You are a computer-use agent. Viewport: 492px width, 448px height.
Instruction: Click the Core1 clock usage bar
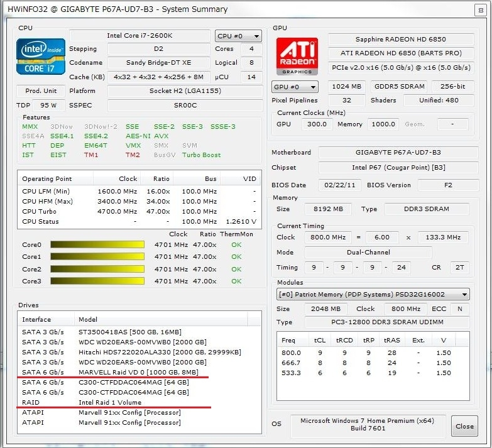(x=97, y=256)
